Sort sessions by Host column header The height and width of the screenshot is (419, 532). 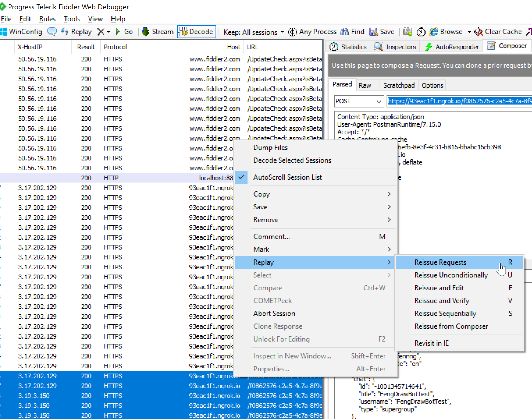click(x=188, y=47)
